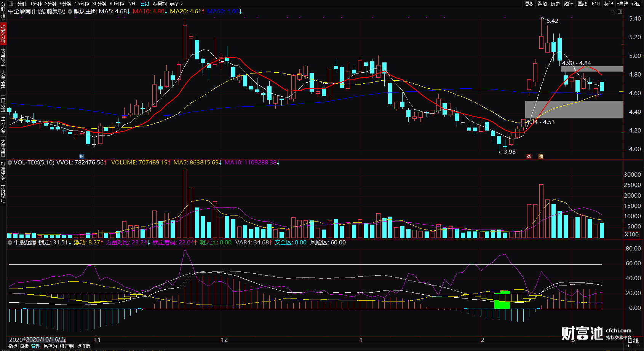Select the 60分钟 period
This screenshot has height=351, width=644.
[117, 4]
